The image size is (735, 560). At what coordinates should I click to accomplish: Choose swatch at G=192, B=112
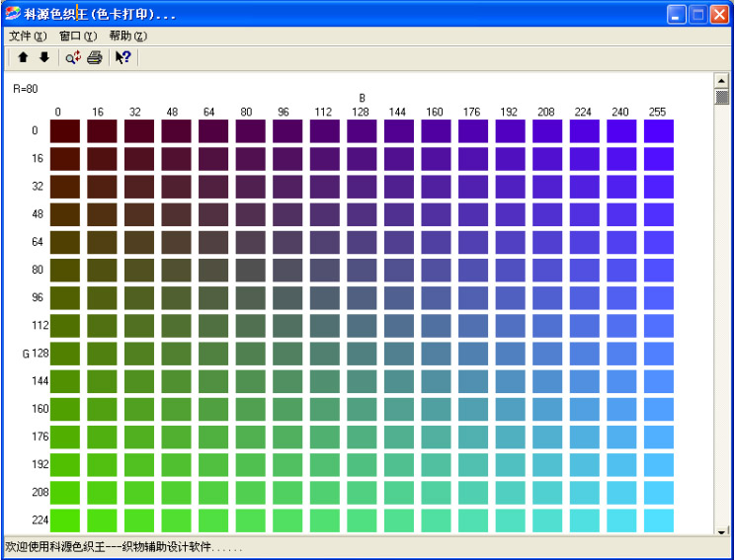tap(325, 465)
